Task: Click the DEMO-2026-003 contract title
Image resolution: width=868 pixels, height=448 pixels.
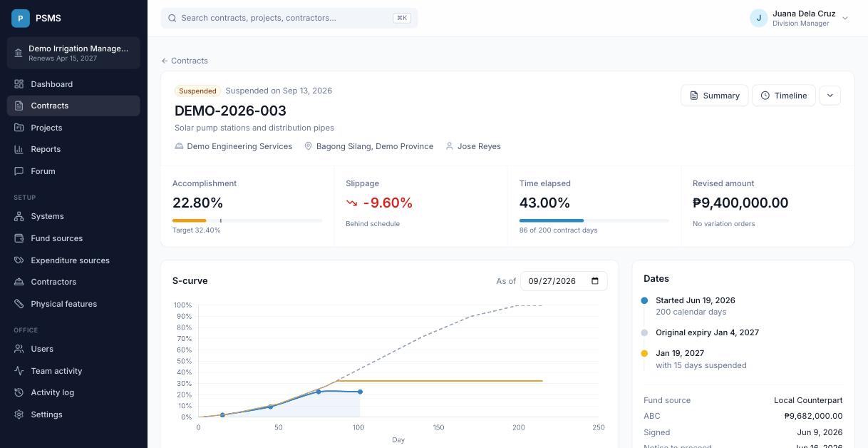Action: point(230,111)
